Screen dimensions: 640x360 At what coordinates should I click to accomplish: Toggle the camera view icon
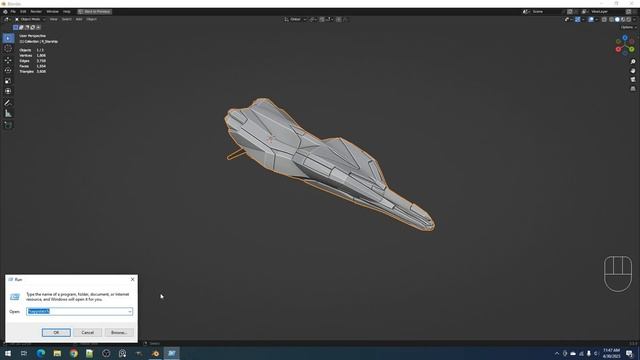(x=633, y=80)
